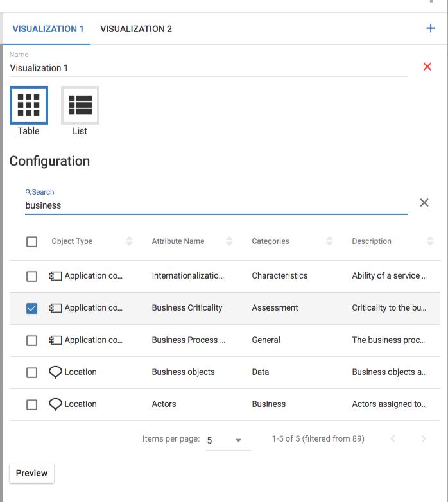Toggle the select-all header checkbox

(31, 241)
